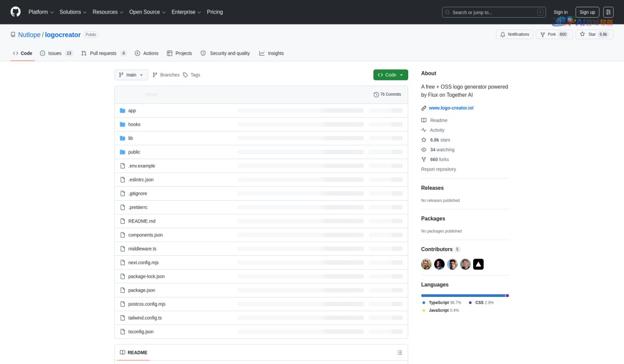Click the language distribution bar
Image resolution: width=624 pixels, height=364 pixels.
464,295
